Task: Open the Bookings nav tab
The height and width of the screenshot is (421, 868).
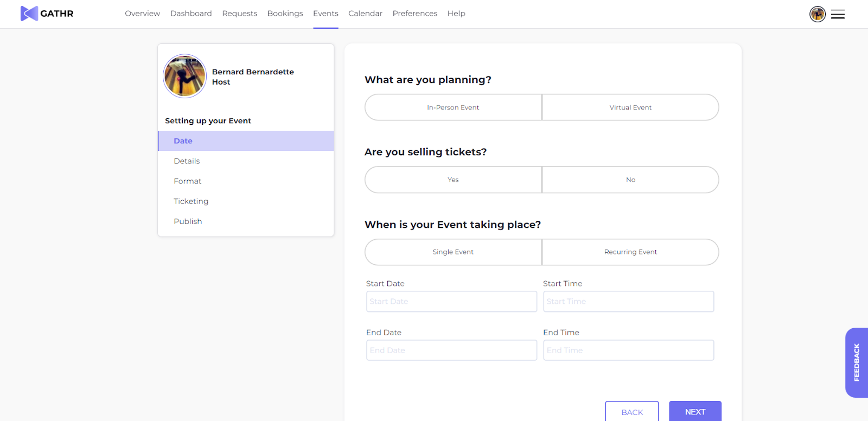Action: 285,14
